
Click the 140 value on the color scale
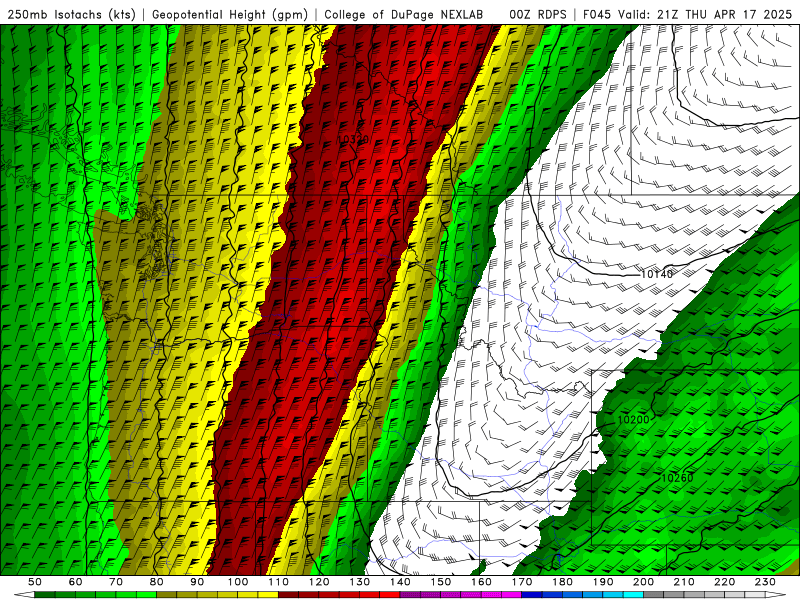click(400, 582)
